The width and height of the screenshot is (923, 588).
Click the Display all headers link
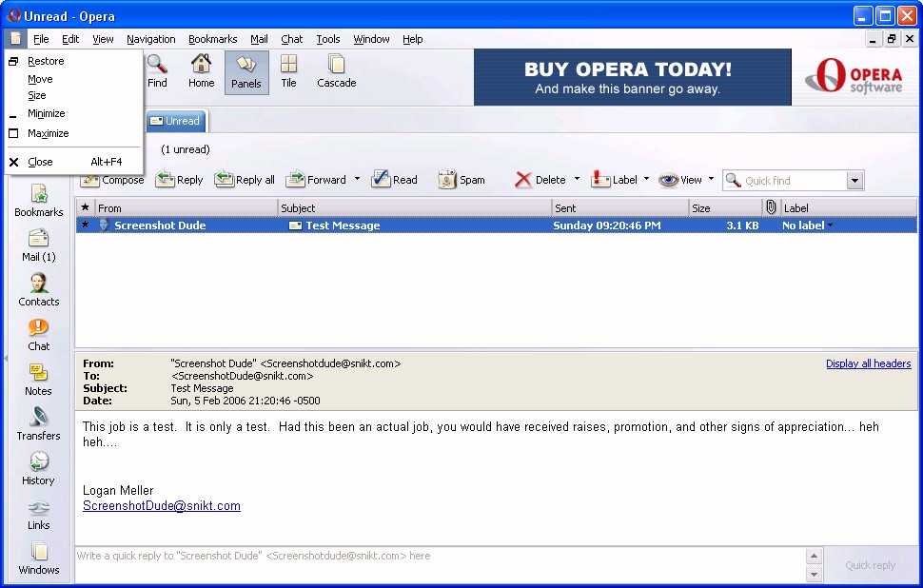(x=868, y=363)
